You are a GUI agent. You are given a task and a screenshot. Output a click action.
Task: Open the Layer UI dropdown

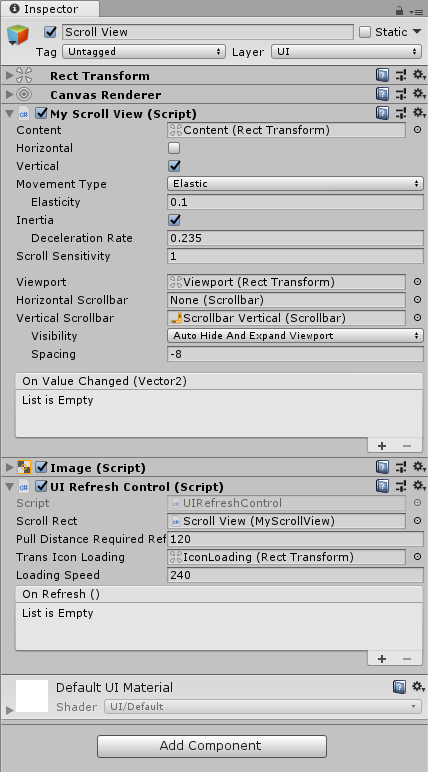pyautogui.click(x=346, y=51)
